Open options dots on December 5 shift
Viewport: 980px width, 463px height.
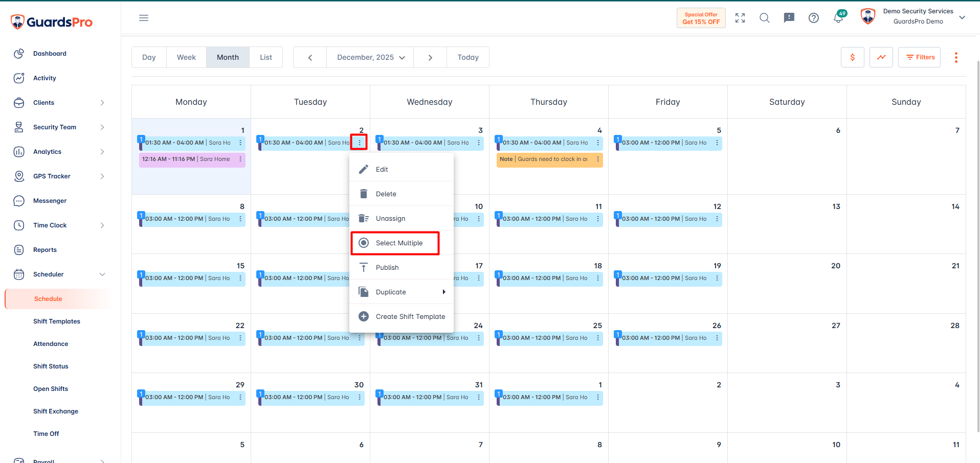717,143
